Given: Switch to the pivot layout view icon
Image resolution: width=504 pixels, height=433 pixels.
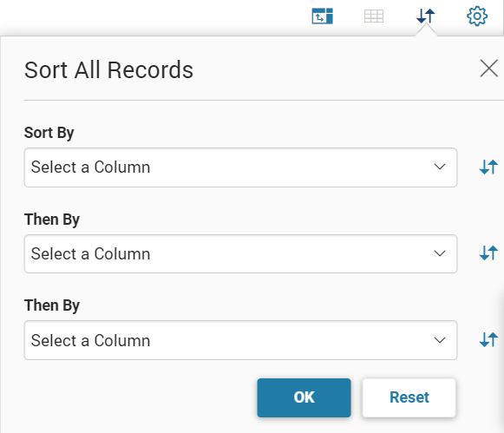Looking at the screenshot, I should click(322, 16).
